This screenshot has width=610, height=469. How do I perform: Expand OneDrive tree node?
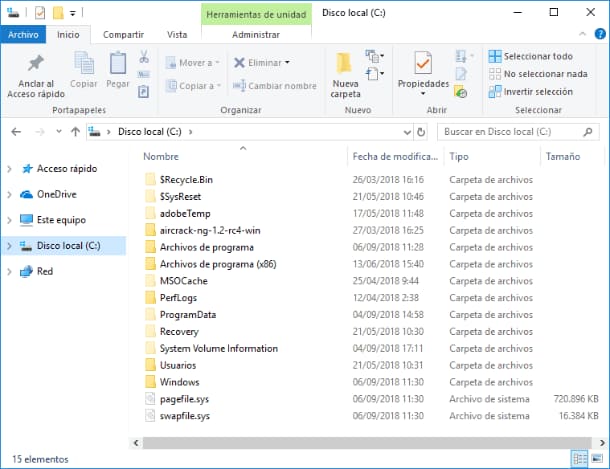[x=10, y=194]
